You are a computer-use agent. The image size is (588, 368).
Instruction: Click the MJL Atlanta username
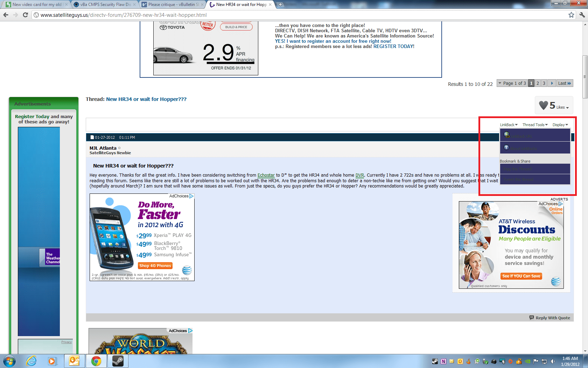103,148
